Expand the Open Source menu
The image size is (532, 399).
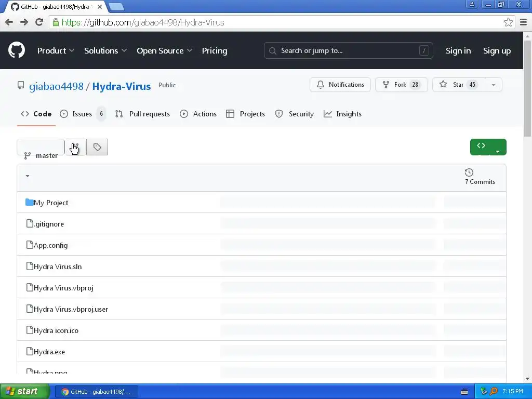pyautogui.click(x=165, y=50)
